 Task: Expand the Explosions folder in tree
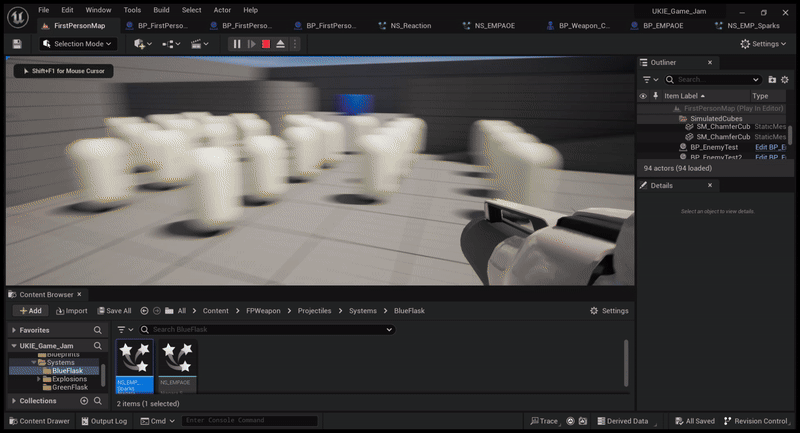38,379
